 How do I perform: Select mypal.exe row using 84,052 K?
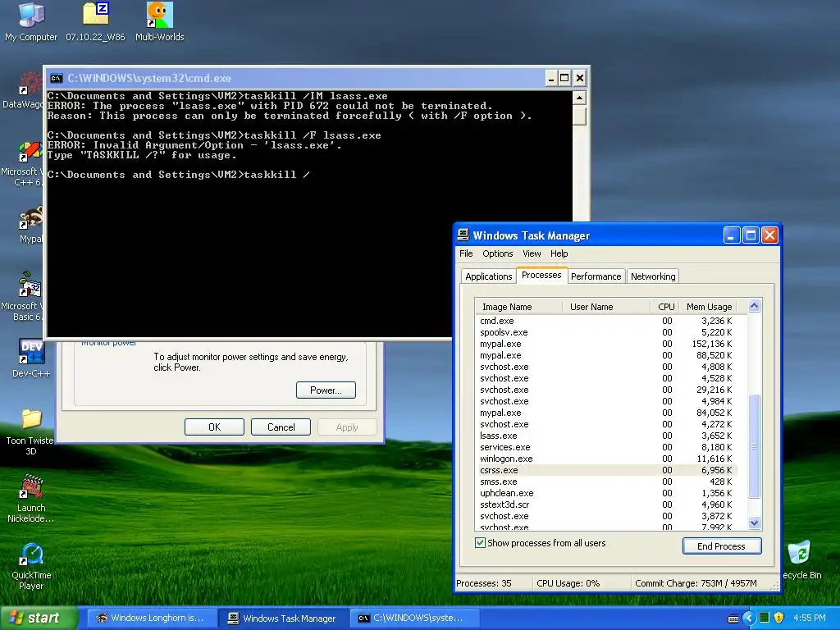pos(606,413)
